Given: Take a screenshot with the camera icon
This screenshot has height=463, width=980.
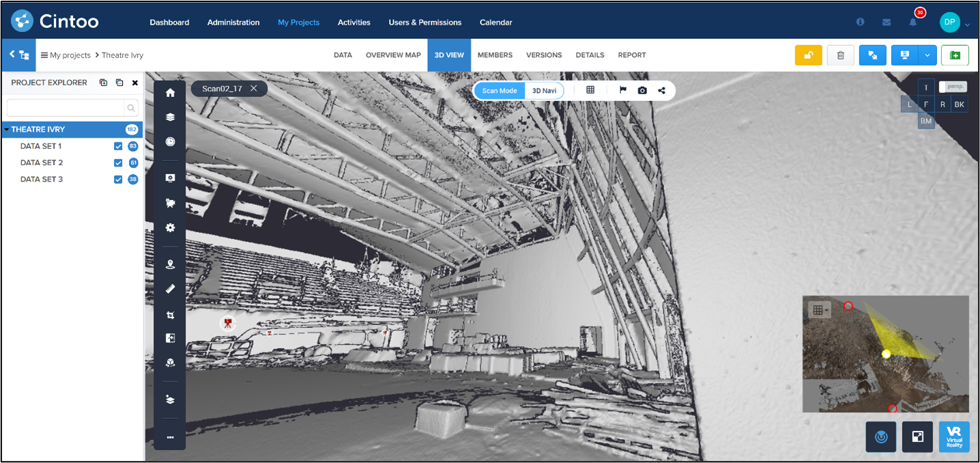Looking at the screenshot, I should point(642,89).
